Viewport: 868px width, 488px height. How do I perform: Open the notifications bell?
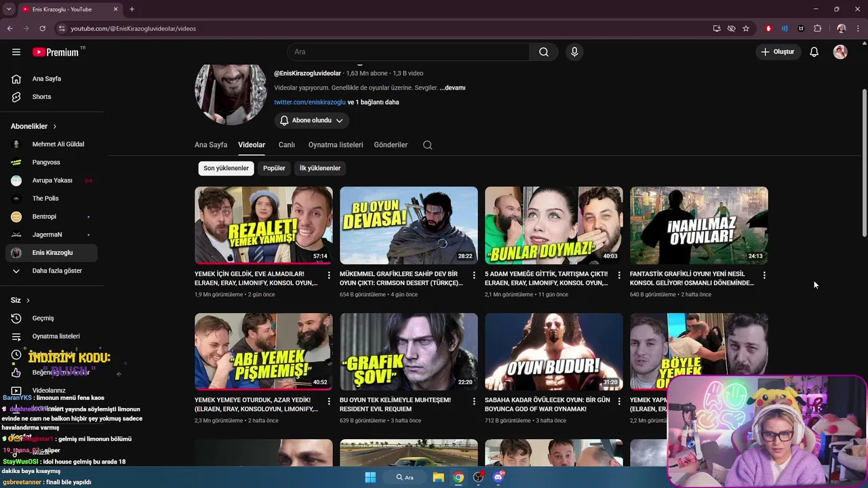pos(814,52)
